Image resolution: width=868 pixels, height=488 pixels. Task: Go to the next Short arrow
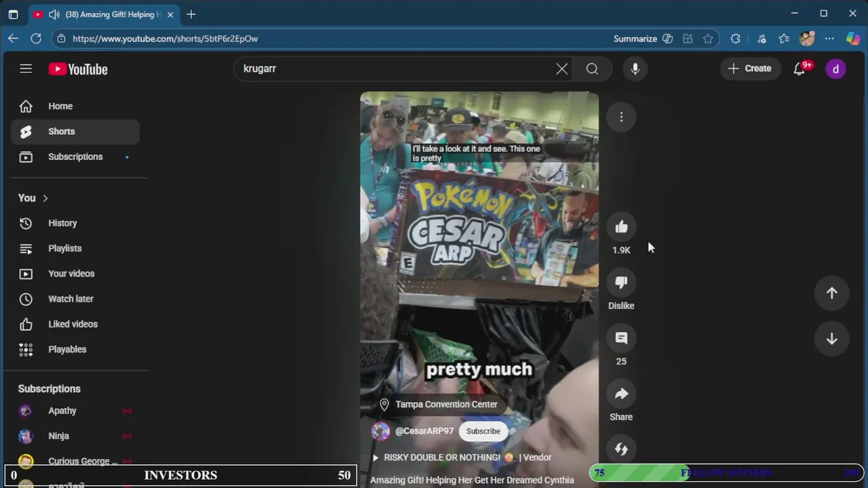831,339
